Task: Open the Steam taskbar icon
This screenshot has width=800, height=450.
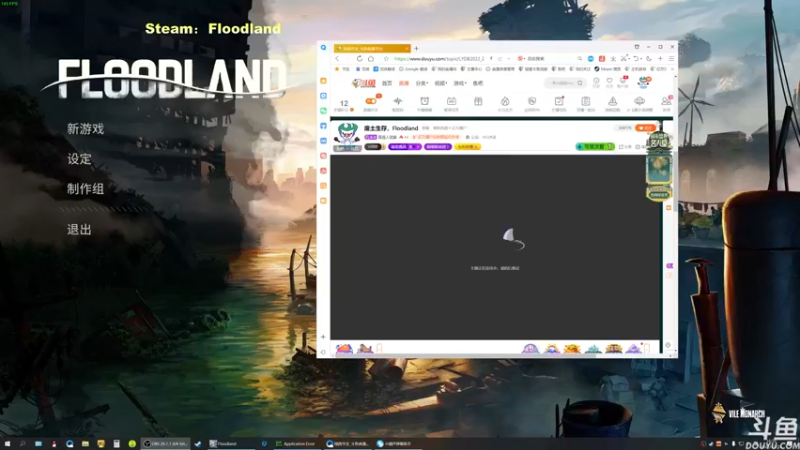Action: click(x=198, y=444)
